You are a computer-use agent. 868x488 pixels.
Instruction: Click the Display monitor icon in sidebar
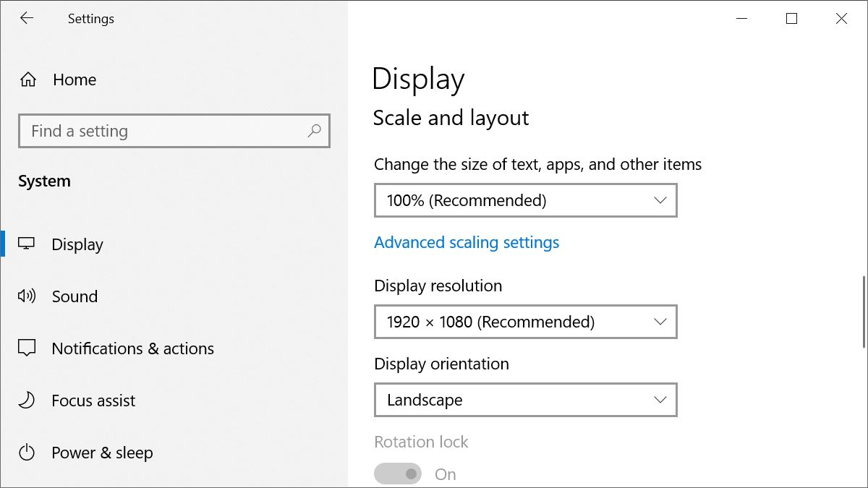point(27,244)
